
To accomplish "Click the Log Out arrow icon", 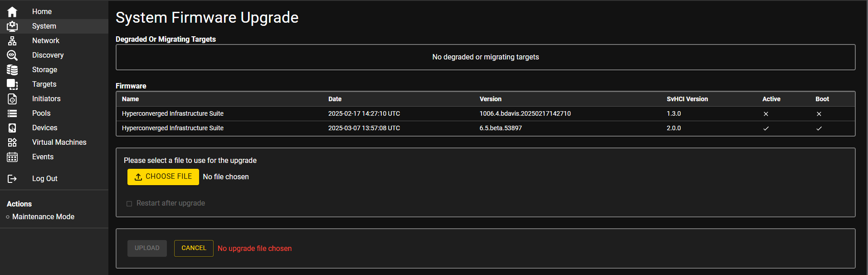I will coord(12,179).
